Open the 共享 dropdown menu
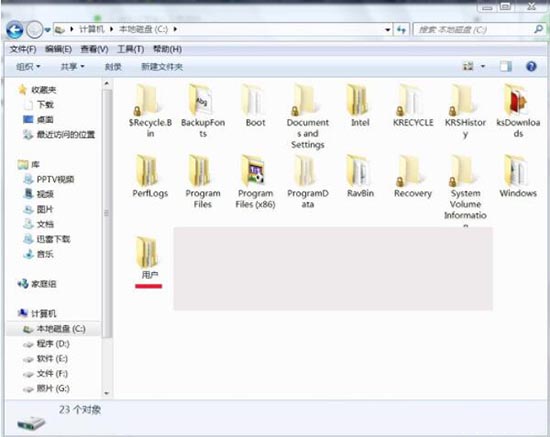 pos(72,67)
